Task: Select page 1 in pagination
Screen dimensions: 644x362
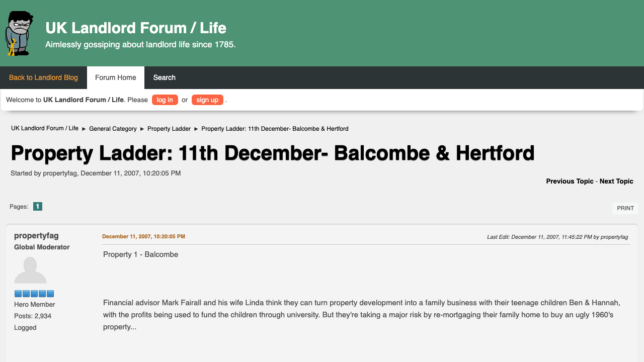Action: point(38,206)
